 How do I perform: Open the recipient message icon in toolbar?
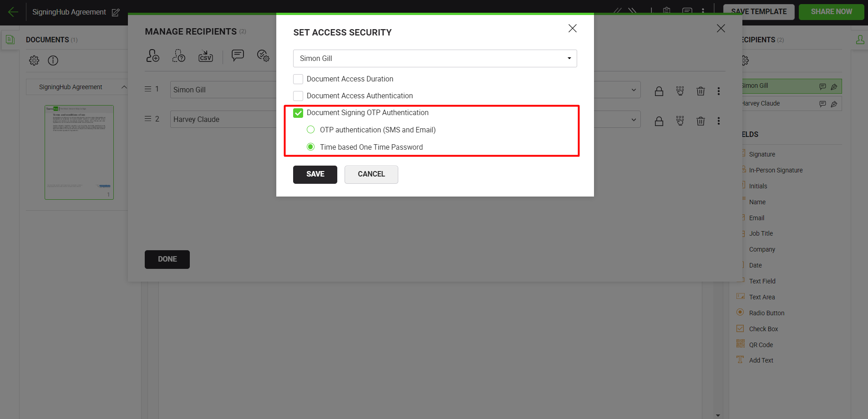(238, 56)
